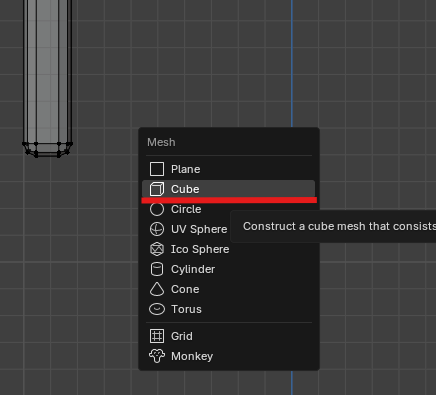Viewport: 436px width, 395px height.
Task: Choose Cube in the Mesh menu
Action: coord(228,189)
